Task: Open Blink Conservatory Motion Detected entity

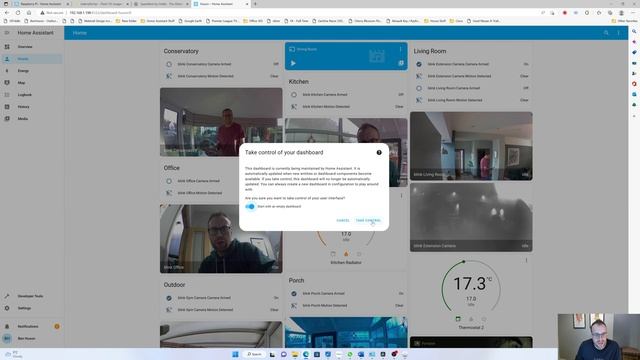Action: pyautogui.click(x=221, y=76)
